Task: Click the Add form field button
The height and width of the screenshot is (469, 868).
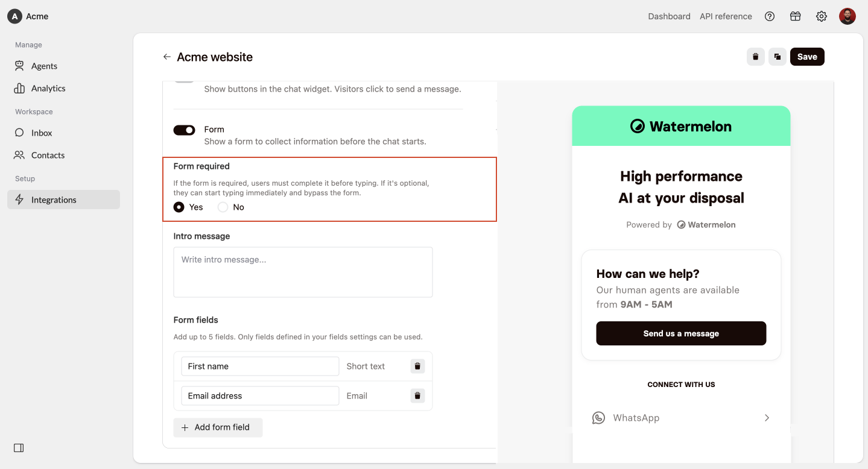Action: pos(218,427)
